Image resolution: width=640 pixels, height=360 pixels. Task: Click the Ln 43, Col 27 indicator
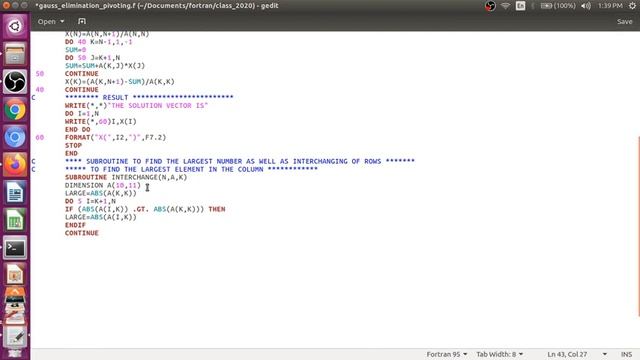coord(567,354)
